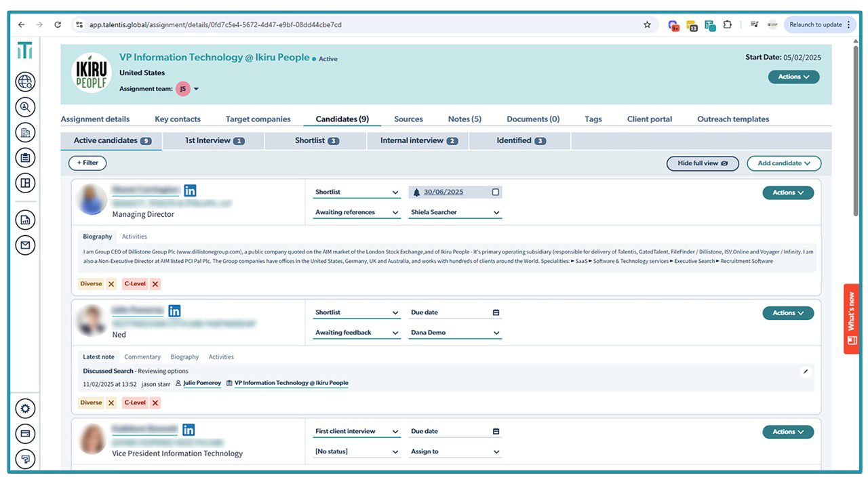Click LinkedIn icon for the Managing Director candidate
Screen dimensions: 868x488
click(x=190, y=190)
